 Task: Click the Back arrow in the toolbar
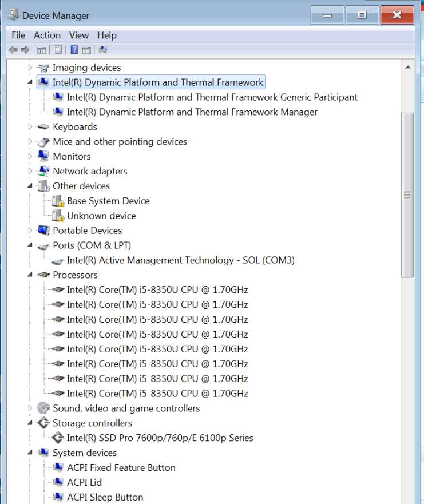(13, 50)
